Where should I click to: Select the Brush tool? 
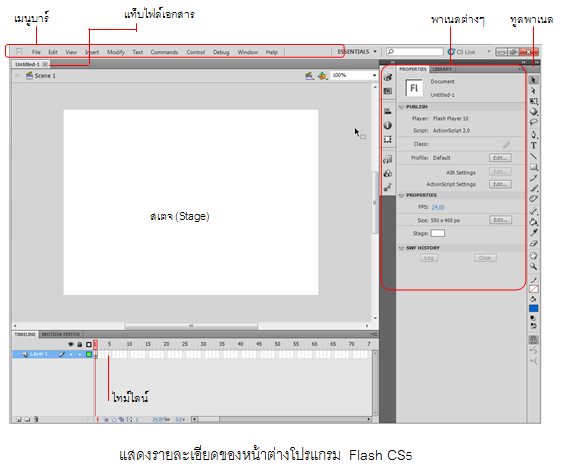coord(533,188)
